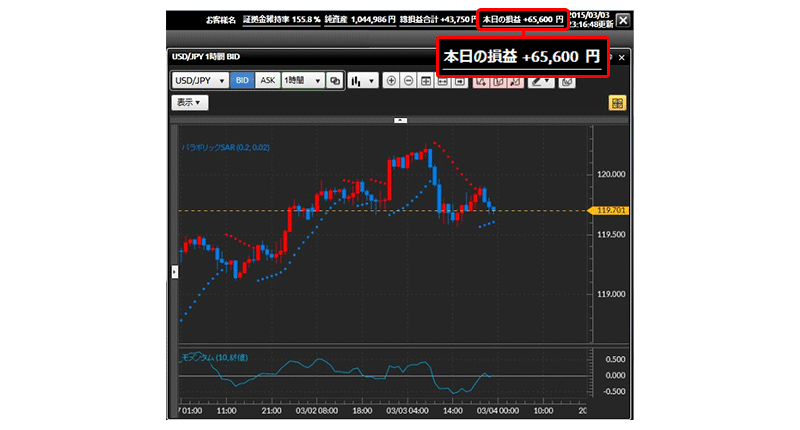
Task: Click the 03/04 00:00 time axis label
Action: [x=498, y=411]
